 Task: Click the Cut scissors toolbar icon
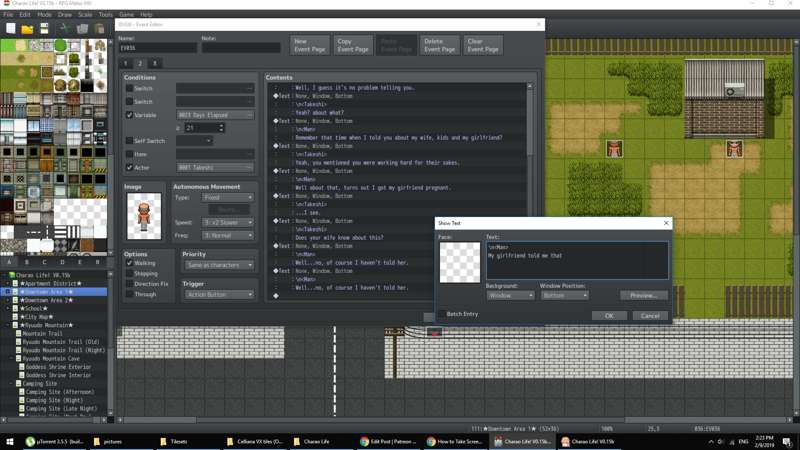[67, 29]
